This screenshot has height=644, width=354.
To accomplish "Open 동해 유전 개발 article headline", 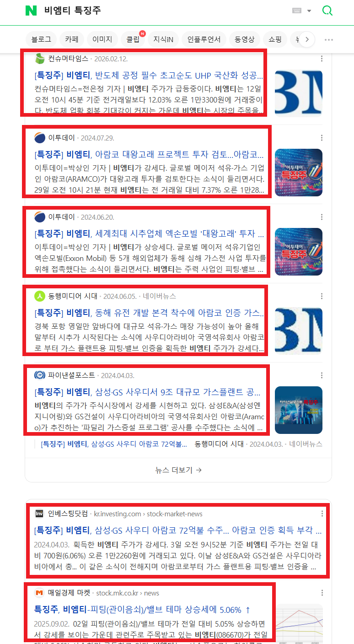I will 149,313.
